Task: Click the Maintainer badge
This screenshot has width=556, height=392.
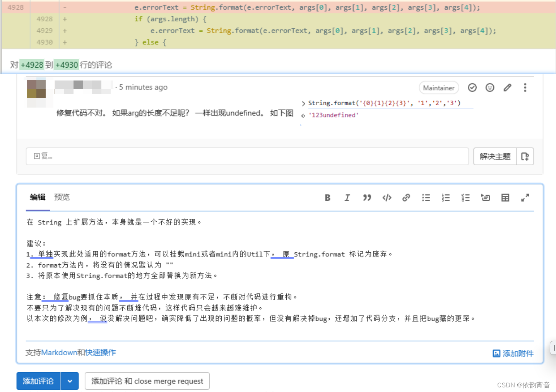Action: [x=439, y=88]
